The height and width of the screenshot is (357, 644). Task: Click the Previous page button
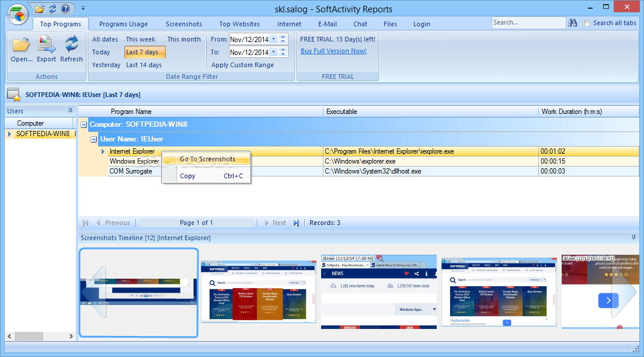(114, 223)
